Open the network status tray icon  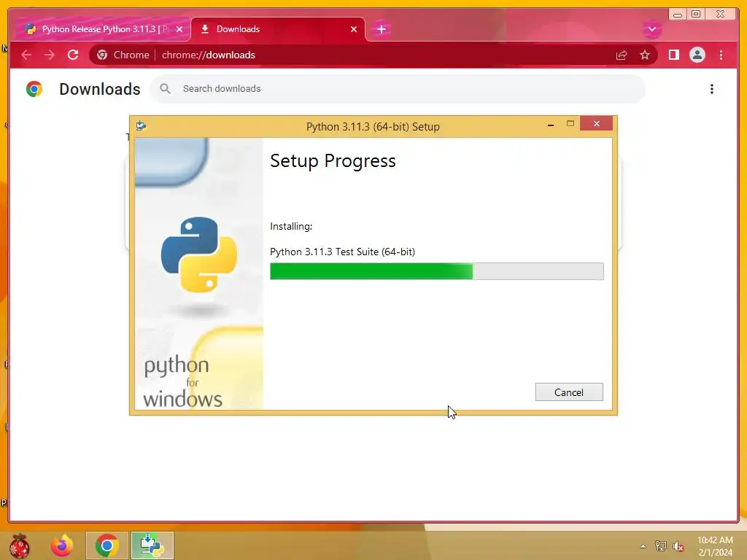pos(660,546)
